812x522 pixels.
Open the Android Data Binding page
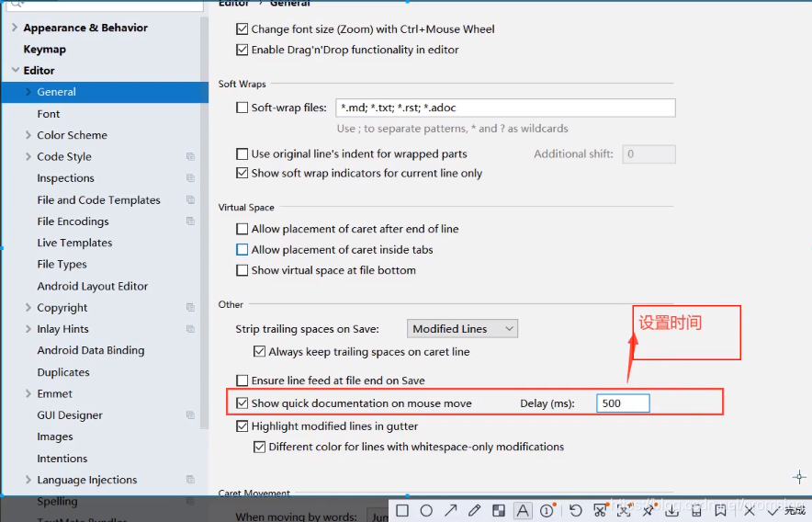tap(91, 350)
